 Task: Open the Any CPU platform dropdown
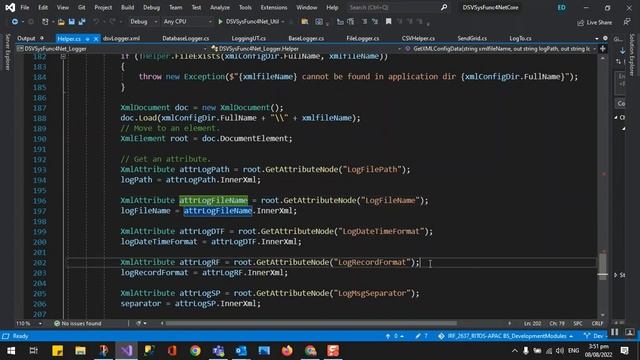click(187, 22)
